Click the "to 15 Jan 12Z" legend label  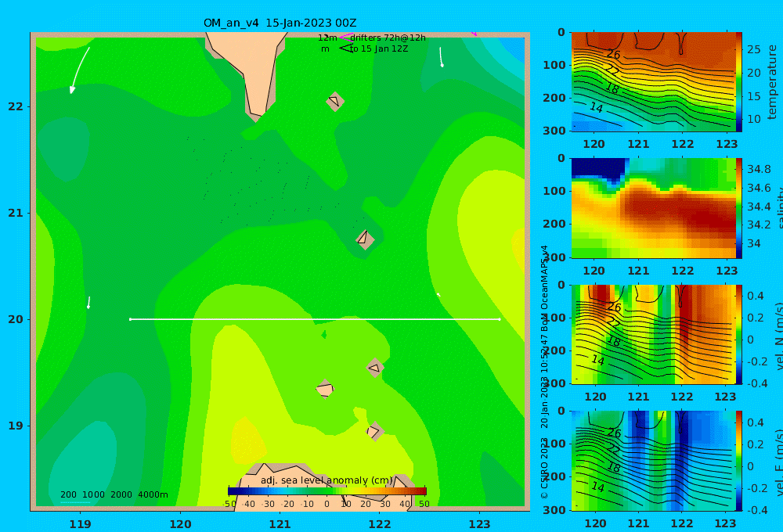(x=379, y=49)
